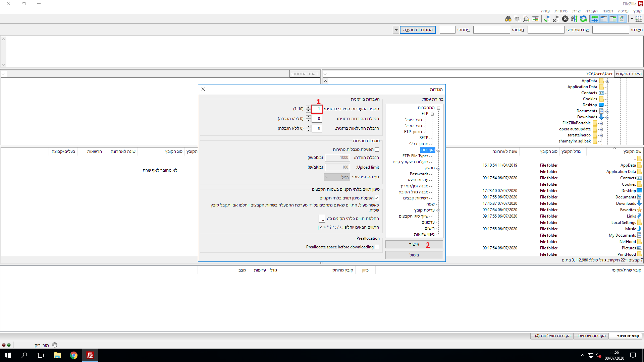This screenshot has width=644, height=362.
Task: Click the colored-rows table toolbar icon
Action: click(535, 19)
